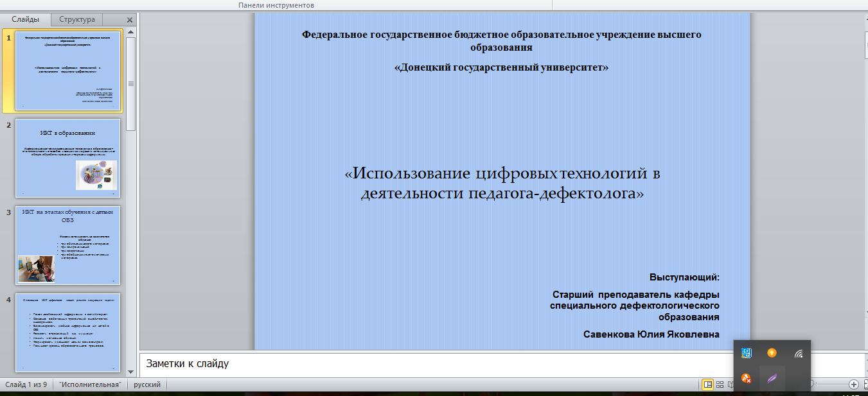Switch to Slide Sorter view icon
868x396 pixels.
[720, 384]
